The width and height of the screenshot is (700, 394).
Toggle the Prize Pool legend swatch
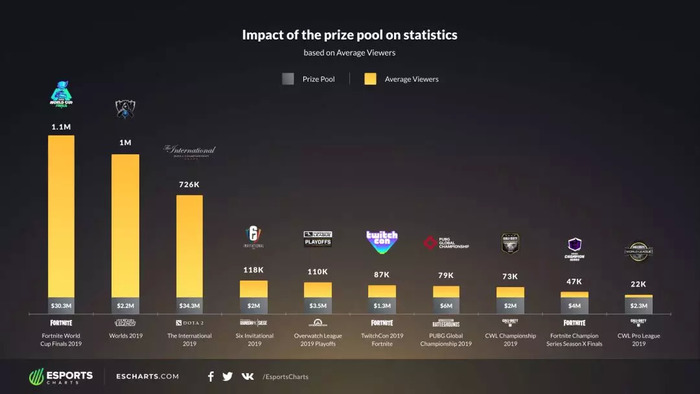click(288, 79)
